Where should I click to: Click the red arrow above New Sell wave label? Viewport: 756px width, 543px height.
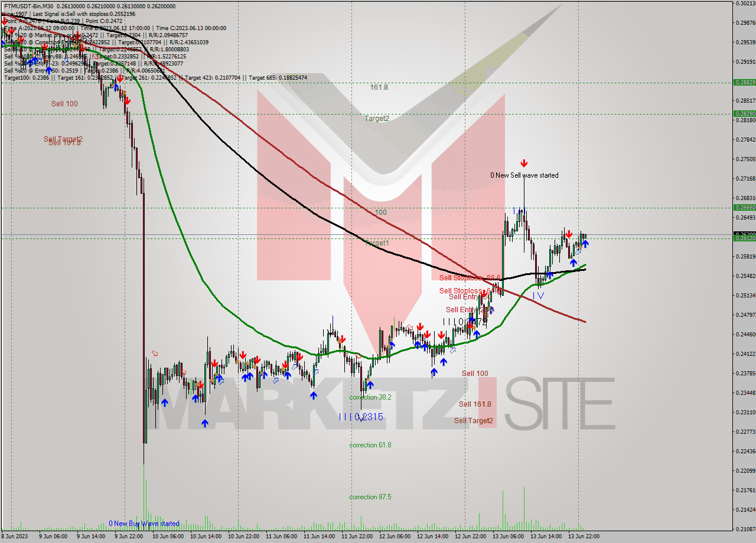click(524, 163)
